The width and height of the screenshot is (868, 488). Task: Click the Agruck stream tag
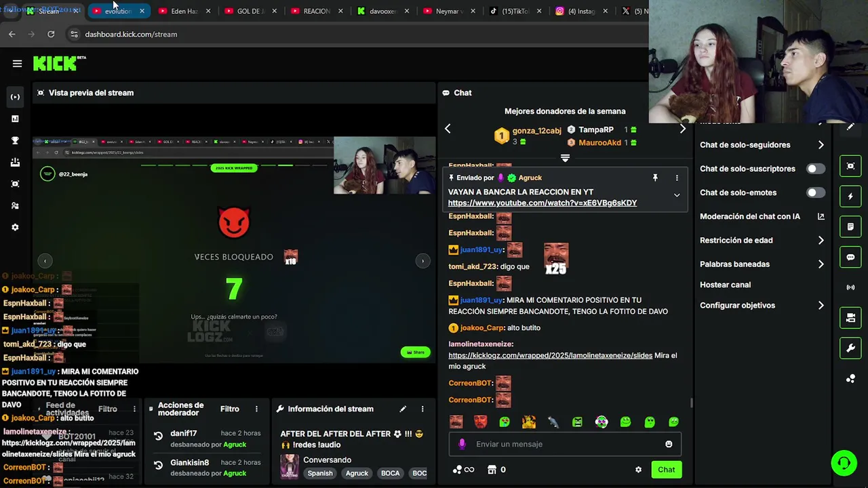click(357, 473)
